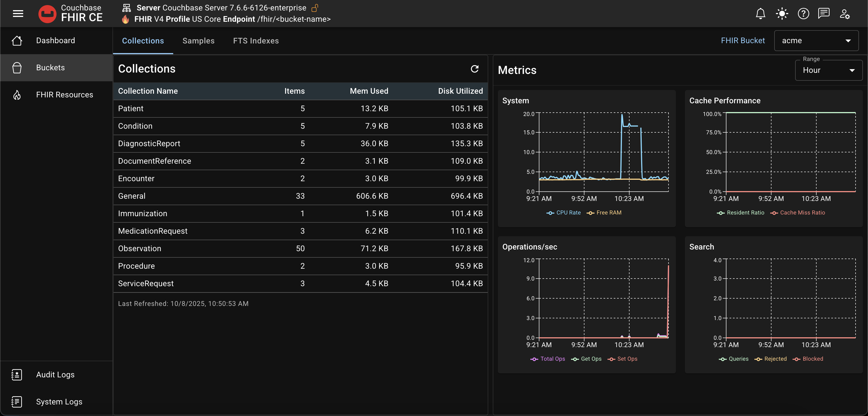Image resolution: width=868 pixels, height=416 pixels.
Task: Open Audit Logs from the sidebar
Action: (55, 374)
